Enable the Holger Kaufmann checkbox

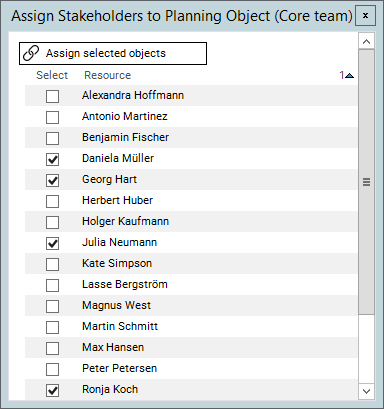click(x=52, y=222)
